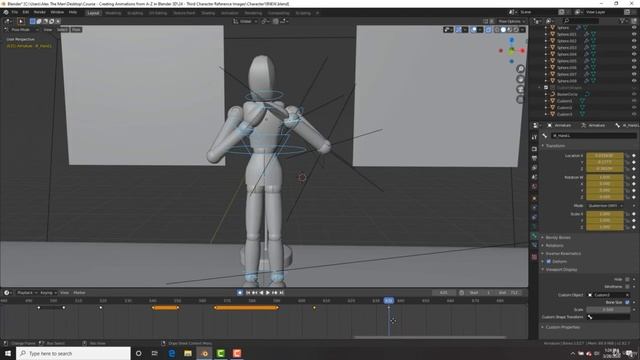Click the timeline Start frame field

481,293
